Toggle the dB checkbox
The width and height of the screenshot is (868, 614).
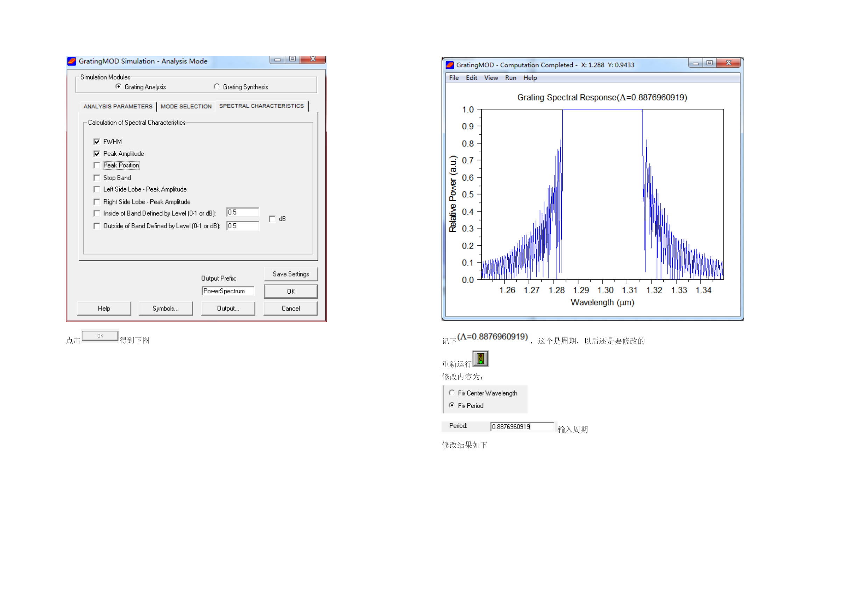pyautogui.click(x=272, y=219)
